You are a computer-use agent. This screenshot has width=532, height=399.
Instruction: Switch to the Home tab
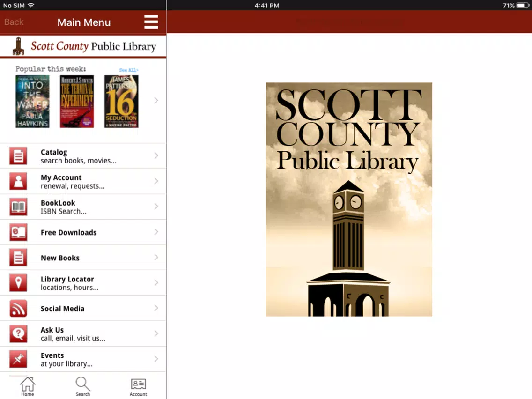point(28,386)
